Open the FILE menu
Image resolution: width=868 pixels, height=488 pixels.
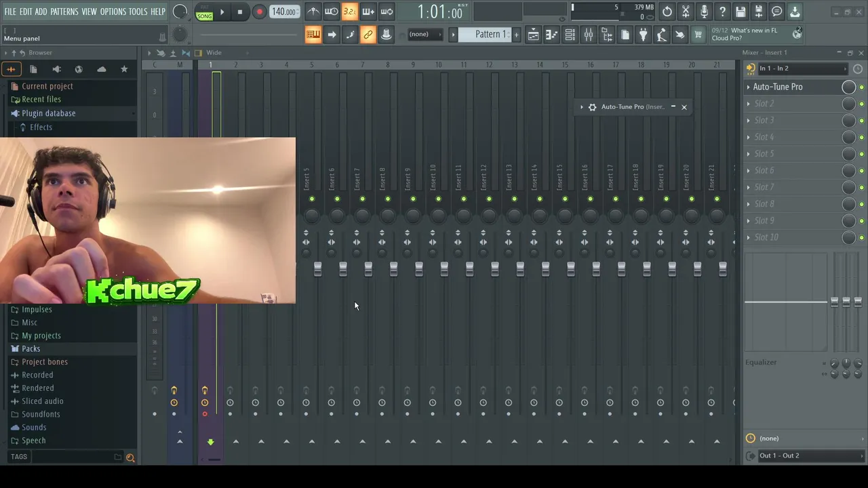(10, 12)
